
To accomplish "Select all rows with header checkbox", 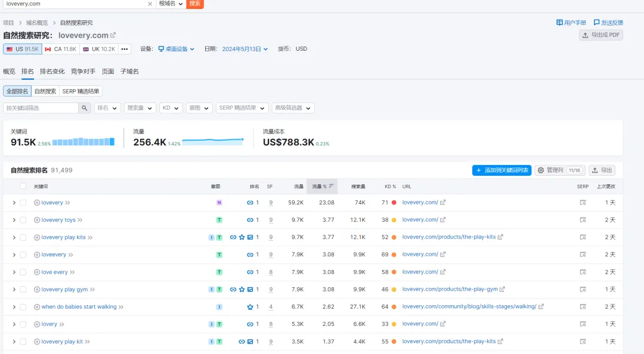I will (x=23, y=186).
